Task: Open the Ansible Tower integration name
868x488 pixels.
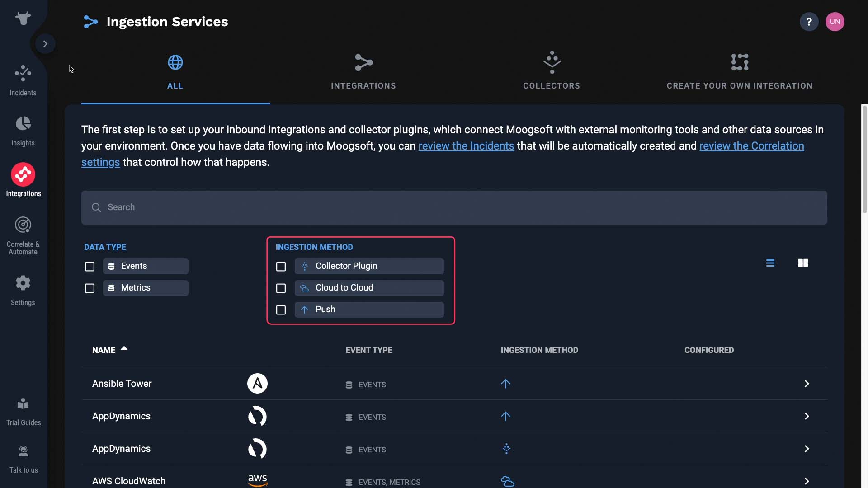Action: pos(122,384)
